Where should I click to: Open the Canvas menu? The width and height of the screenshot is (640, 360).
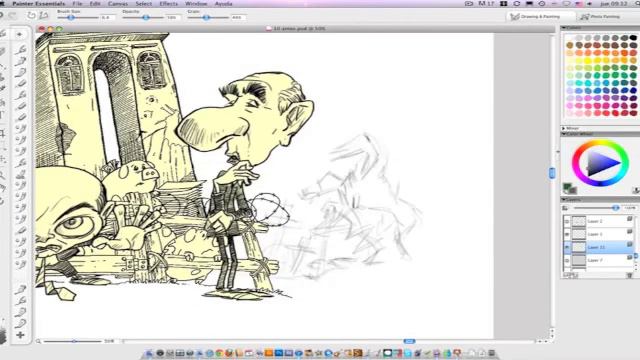point(118,4)
